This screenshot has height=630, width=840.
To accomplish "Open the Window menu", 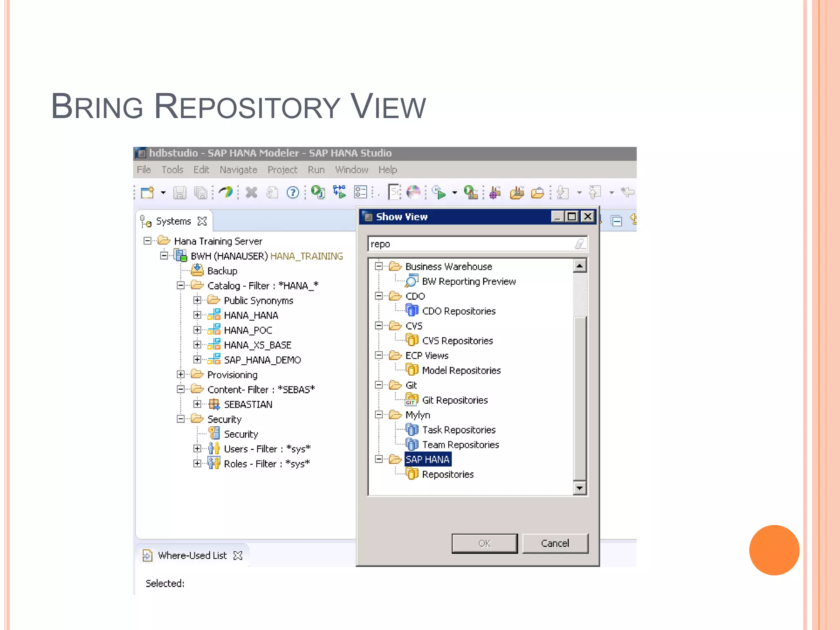I will [352, 170].
